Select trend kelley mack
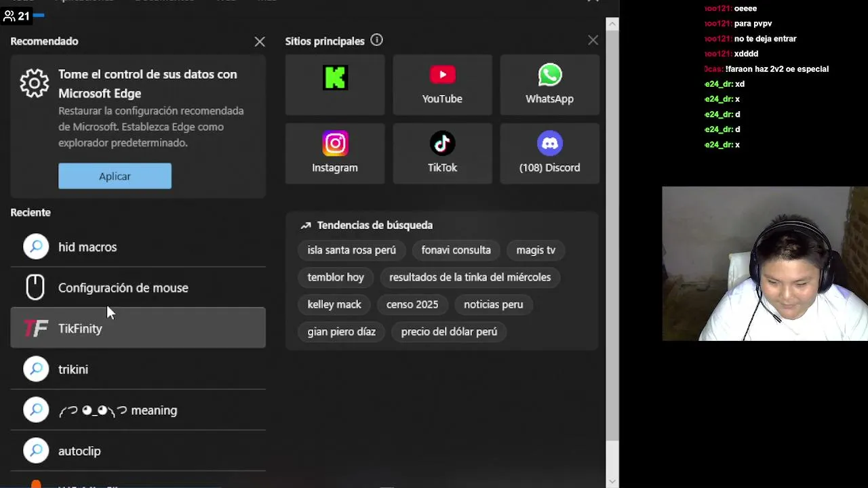Viewport: 868px width, 488px height. point(334,304)
